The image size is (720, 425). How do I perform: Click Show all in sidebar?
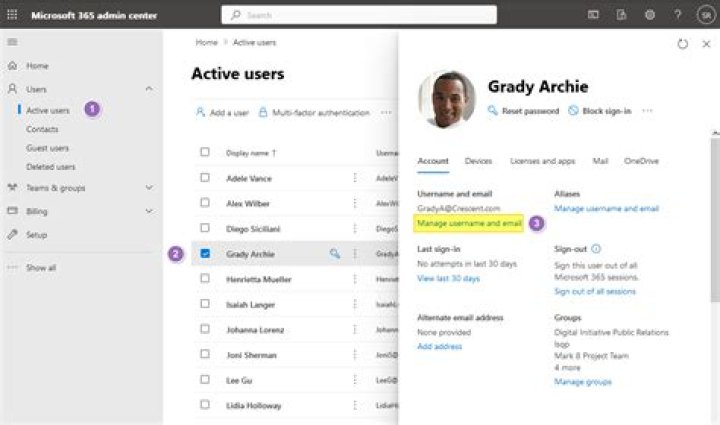41,268
